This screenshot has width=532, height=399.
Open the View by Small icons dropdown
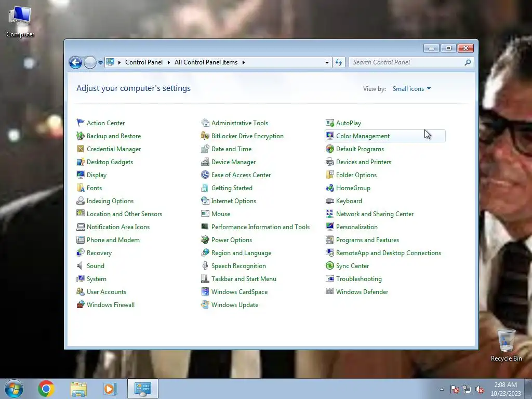(x=411, y=88)
